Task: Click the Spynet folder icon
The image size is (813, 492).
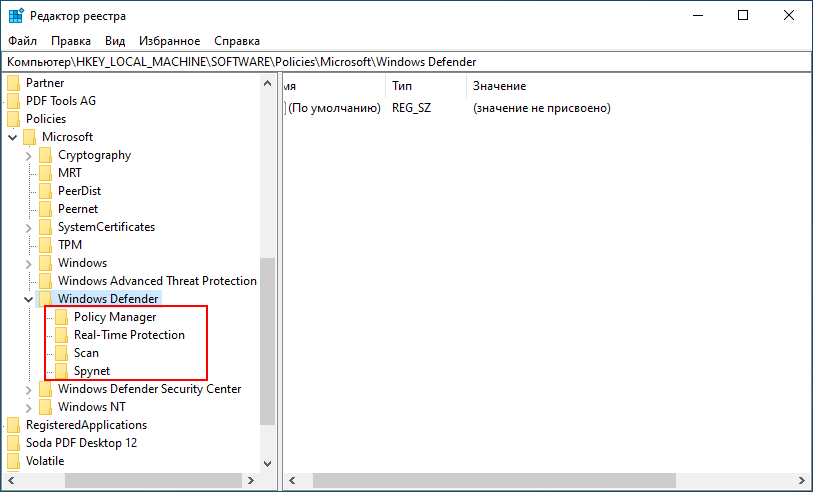Action: pyautogui.click(x=62, y=371)
